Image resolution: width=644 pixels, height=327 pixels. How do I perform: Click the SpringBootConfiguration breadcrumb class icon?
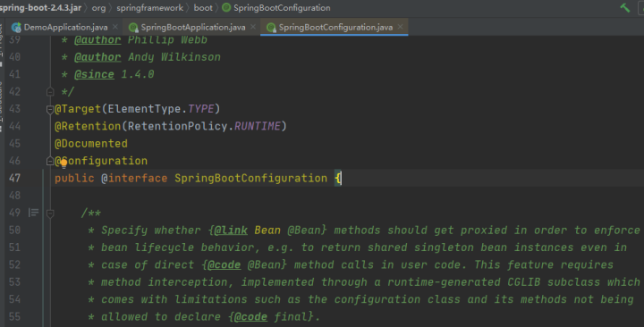coord(226,7)
